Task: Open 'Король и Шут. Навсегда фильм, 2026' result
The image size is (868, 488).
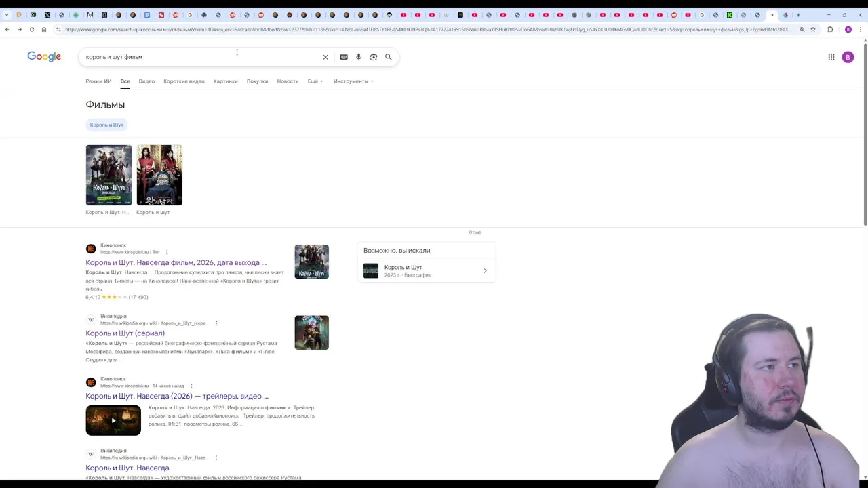Action: pos(176,262)
